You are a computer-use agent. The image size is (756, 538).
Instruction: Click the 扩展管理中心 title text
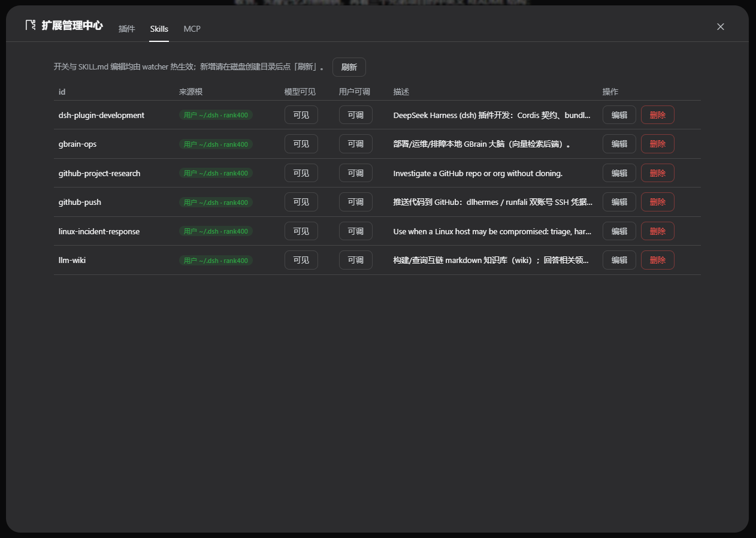click(x=72, y=26)
